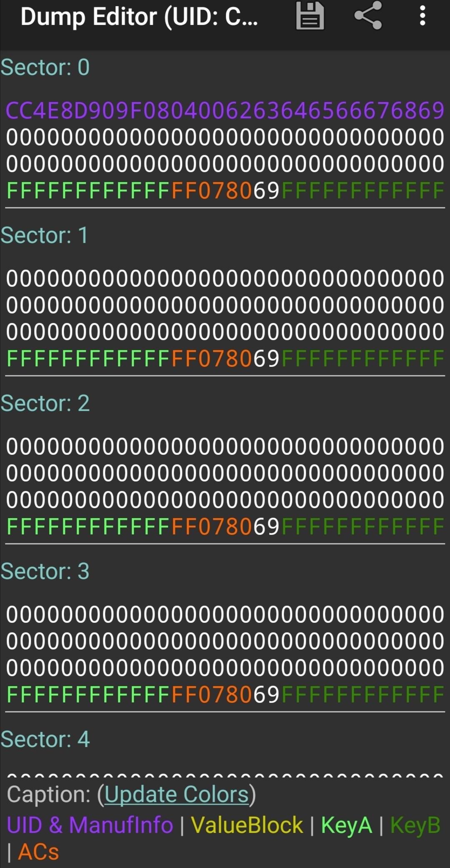Tap the Sector 2 key line
This screenshot has width=450, height=868.
point(225,527)
